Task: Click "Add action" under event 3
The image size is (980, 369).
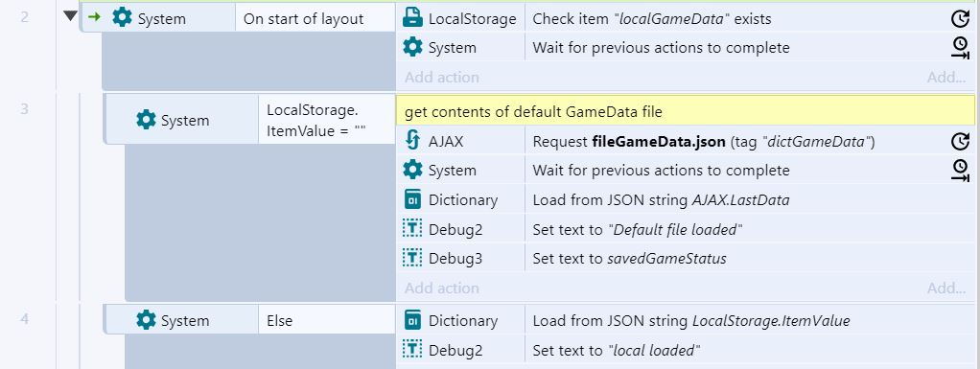Action: point(442,288)
